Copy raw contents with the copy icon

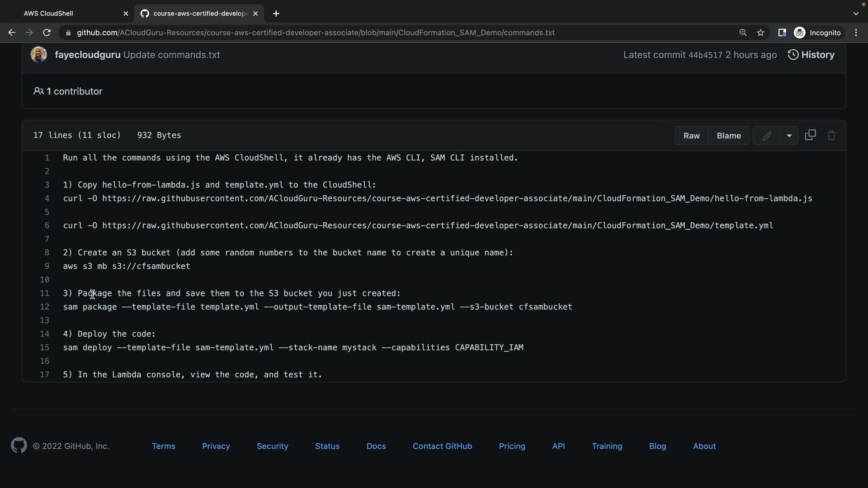[x=810, y=135]
